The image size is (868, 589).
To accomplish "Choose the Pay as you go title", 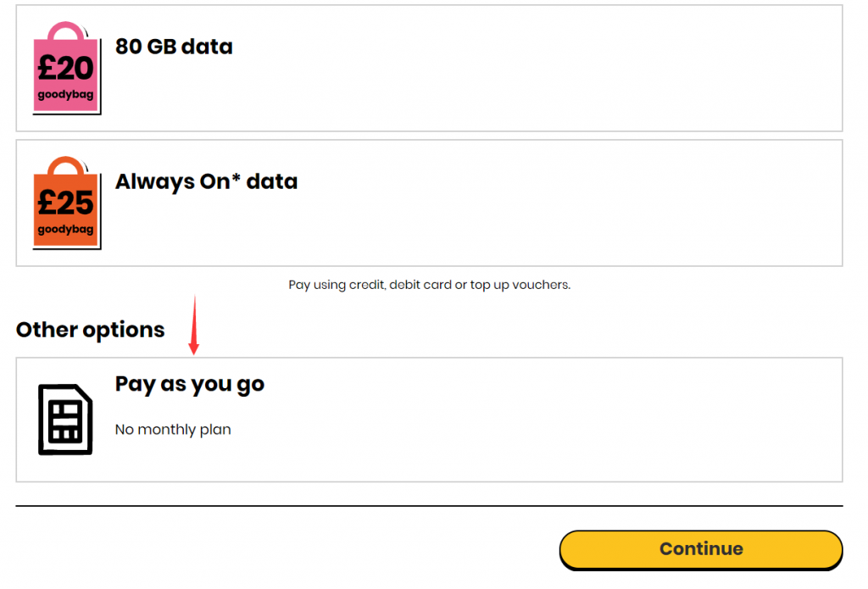I will (189, 384).
